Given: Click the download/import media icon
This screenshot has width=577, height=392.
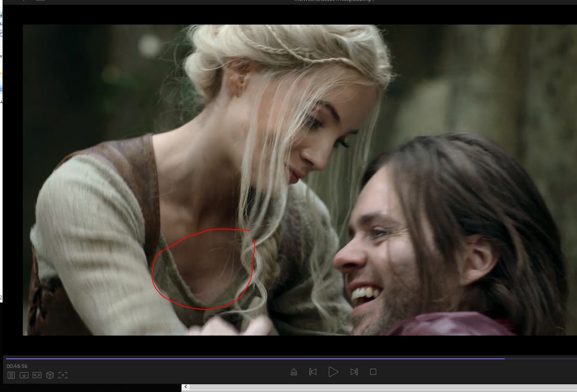Looking at the screenshot, I should [24, 375].
